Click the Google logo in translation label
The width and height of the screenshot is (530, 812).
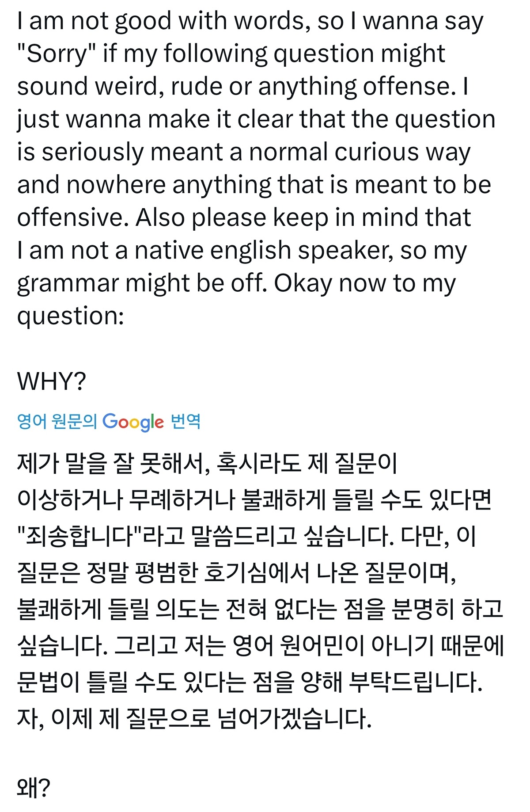tap(133, 422)
